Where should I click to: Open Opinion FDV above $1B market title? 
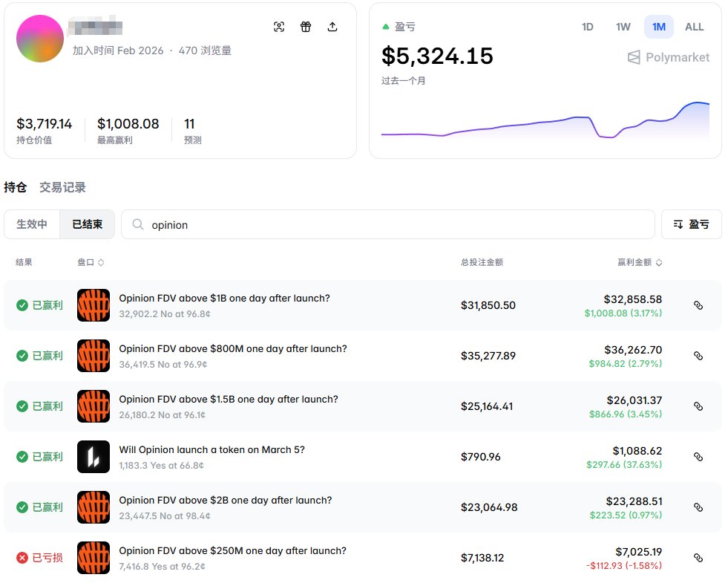(224, 299)
